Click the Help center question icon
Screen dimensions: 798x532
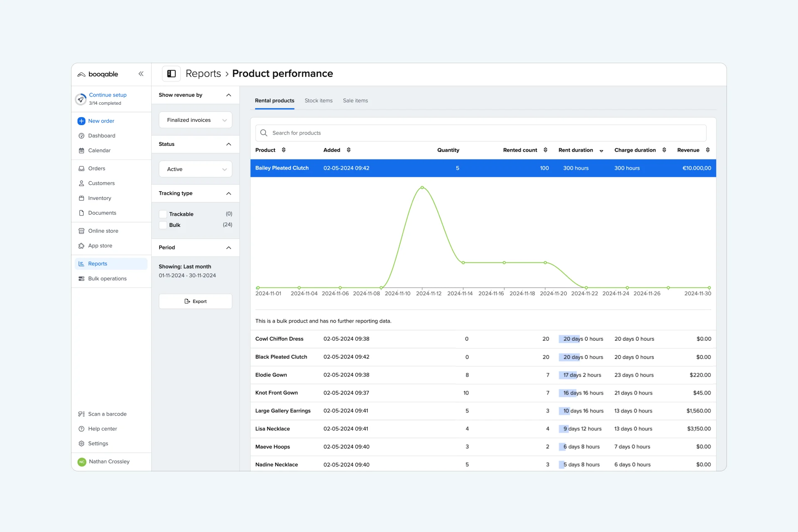point(81,429)
